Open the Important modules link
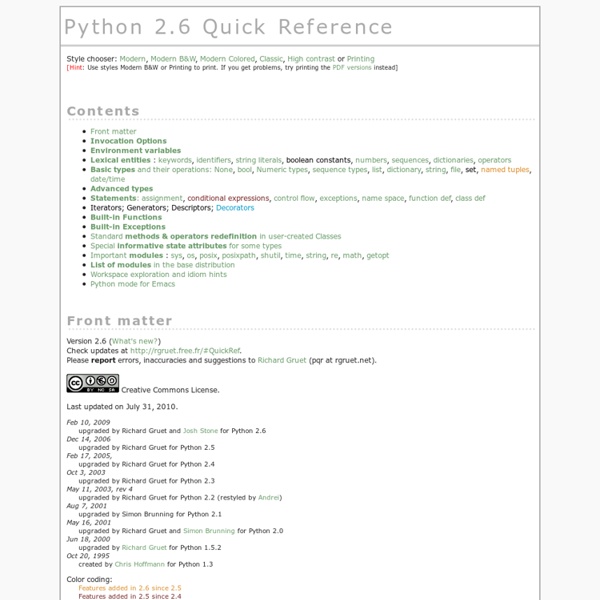Image resolution: width=600 pixels, height=600 pixels. [x=127, y=255]
